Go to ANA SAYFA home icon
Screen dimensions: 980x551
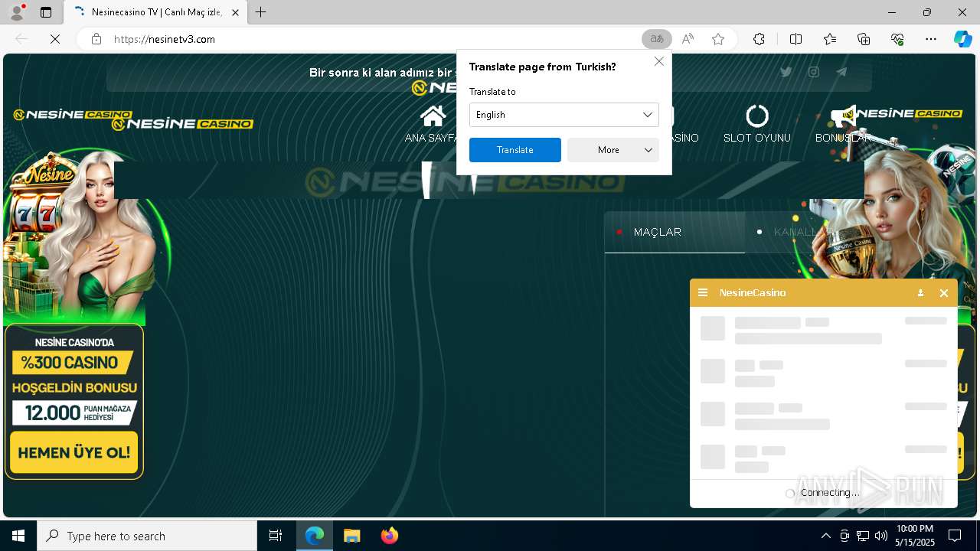tap(433, 116)
